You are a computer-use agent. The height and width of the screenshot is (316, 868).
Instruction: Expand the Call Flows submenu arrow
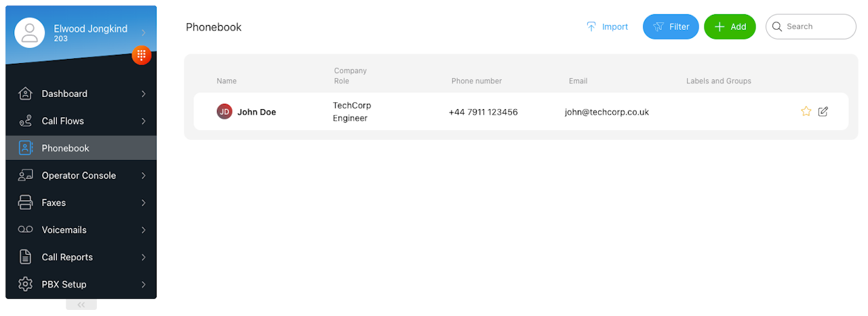144,121
